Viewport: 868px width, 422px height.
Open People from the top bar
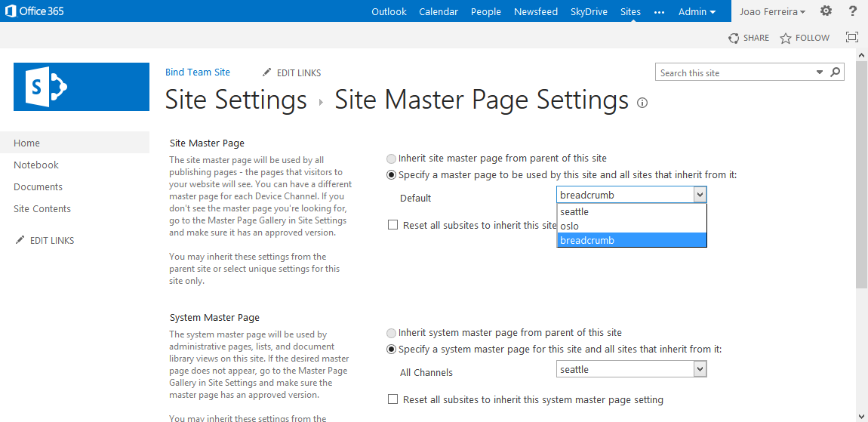(x=486, y=11)
